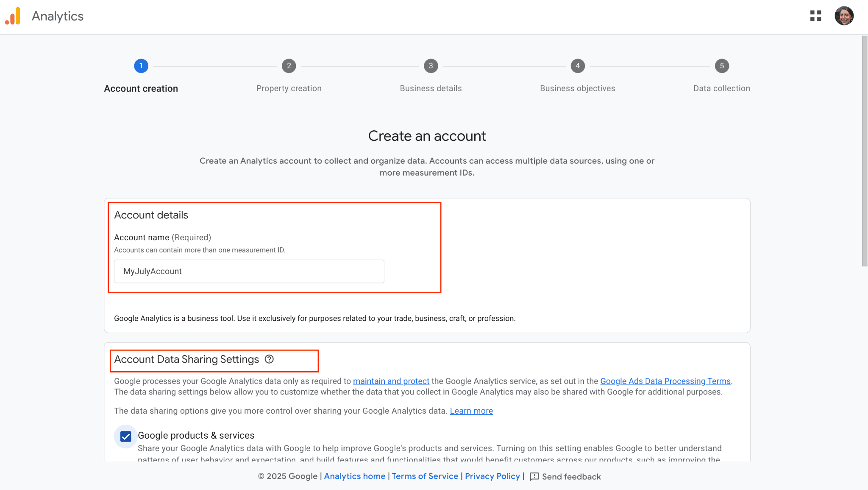868x490 pixels.
Task: Uncheck Google products & services checkbox
Action: tap(126, 437)
